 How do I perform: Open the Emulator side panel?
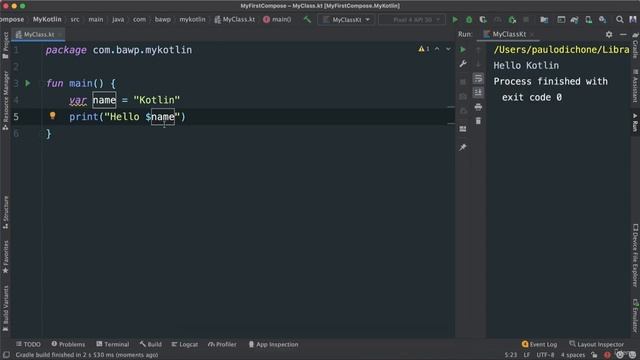(x=635, y=316)
